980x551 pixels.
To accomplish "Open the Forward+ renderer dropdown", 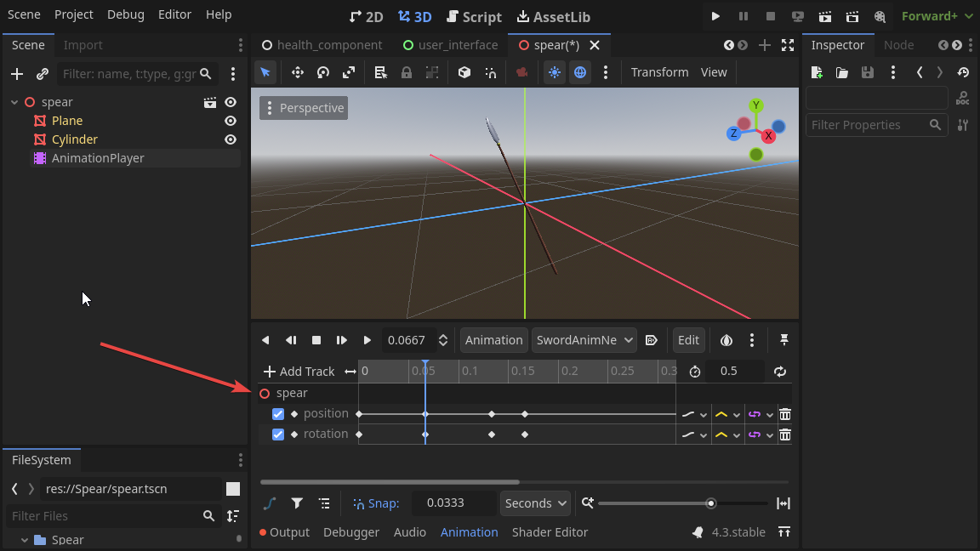I will [937, 16].
